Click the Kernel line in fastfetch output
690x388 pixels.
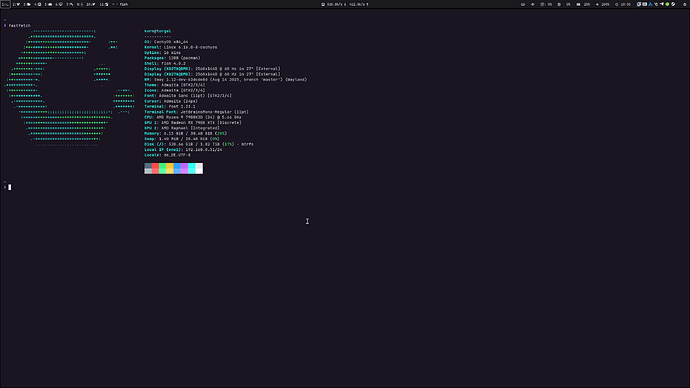point(180,47)
